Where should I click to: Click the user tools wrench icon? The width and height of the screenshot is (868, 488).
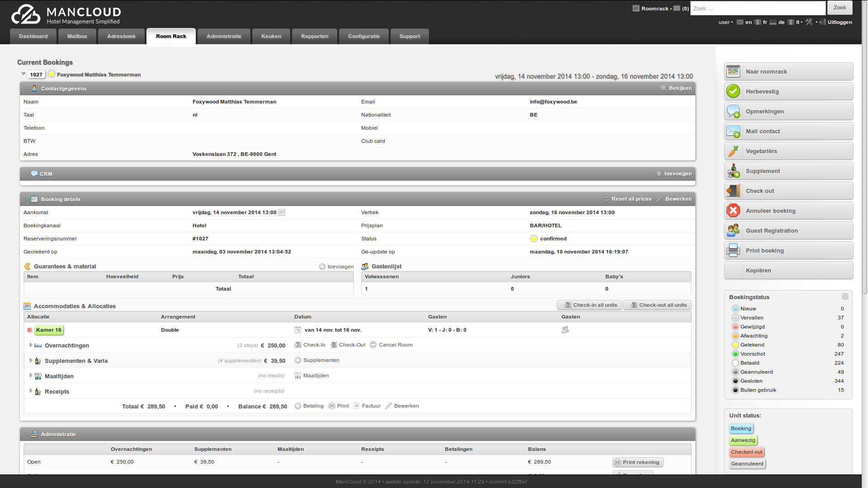pyautogui.click(x=809, y=22)
